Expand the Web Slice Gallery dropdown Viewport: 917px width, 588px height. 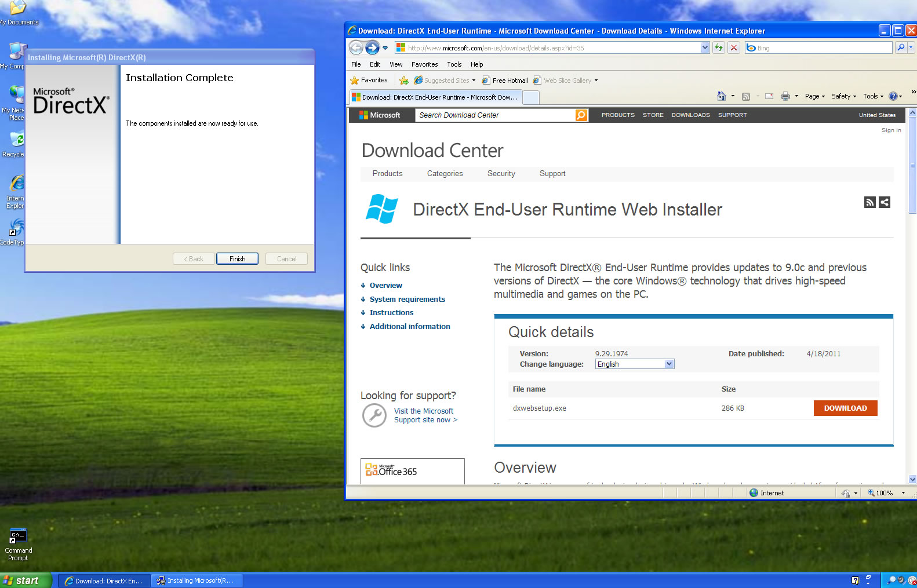(x=596, y=81)
